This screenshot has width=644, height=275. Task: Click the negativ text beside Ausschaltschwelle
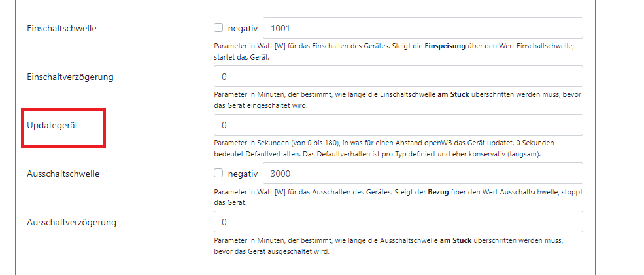[242, 174]
